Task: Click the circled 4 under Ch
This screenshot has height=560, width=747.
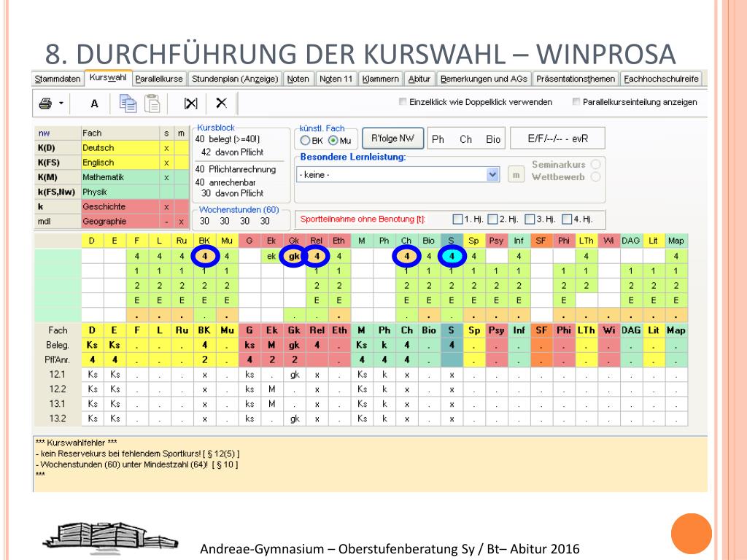Action: point(406,256)
